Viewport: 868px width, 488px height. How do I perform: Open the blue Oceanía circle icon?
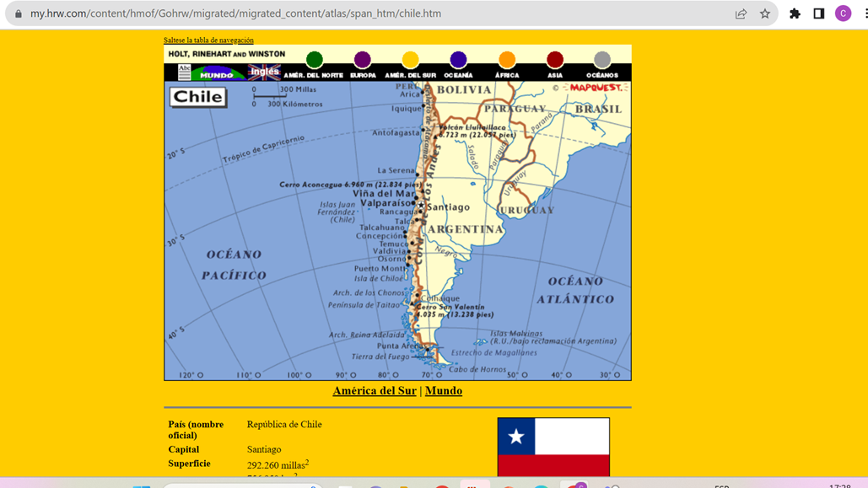click(457, 60)
